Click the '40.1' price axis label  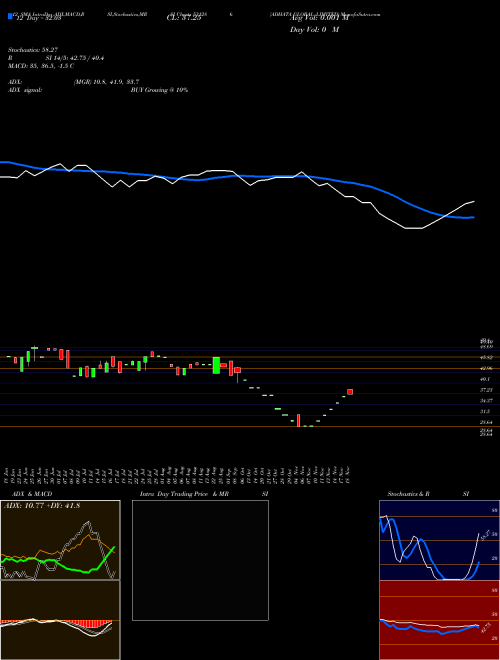point(485,379)
